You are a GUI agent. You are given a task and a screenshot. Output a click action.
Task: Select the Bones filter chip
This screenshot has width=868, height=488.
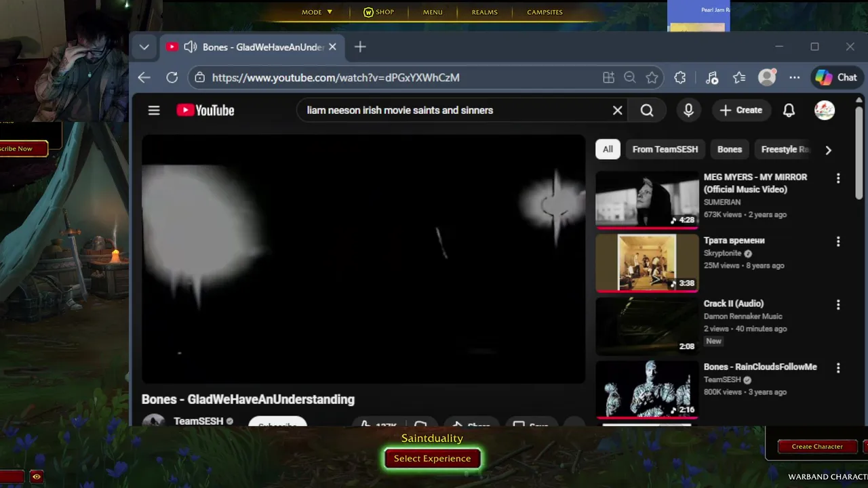(730, 149)
